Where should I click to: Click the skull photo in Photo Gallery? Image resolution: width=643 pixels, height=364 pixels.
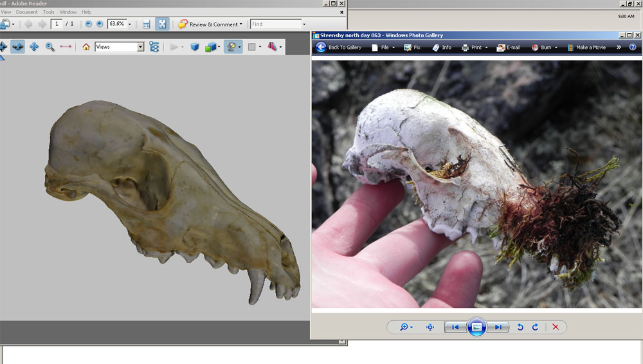[476, 185]
